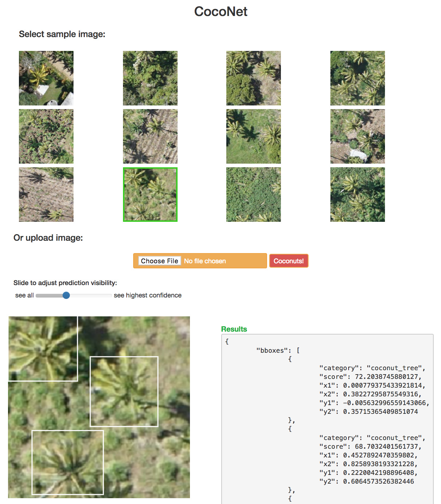
Task: Choose the sample showing a large round bushy tree
Action: (x=253, y=78)
